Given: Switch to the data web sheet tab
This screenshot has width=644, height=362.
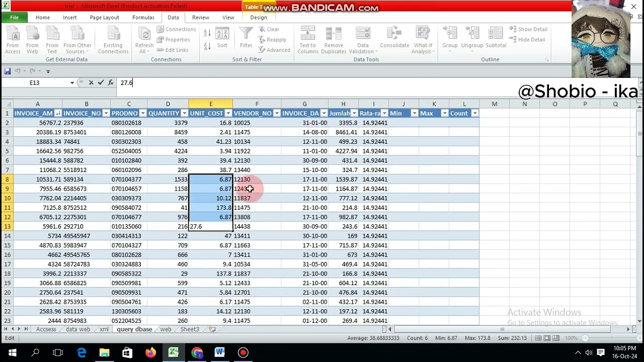Looking at the screenshot, I should point(78,329).
